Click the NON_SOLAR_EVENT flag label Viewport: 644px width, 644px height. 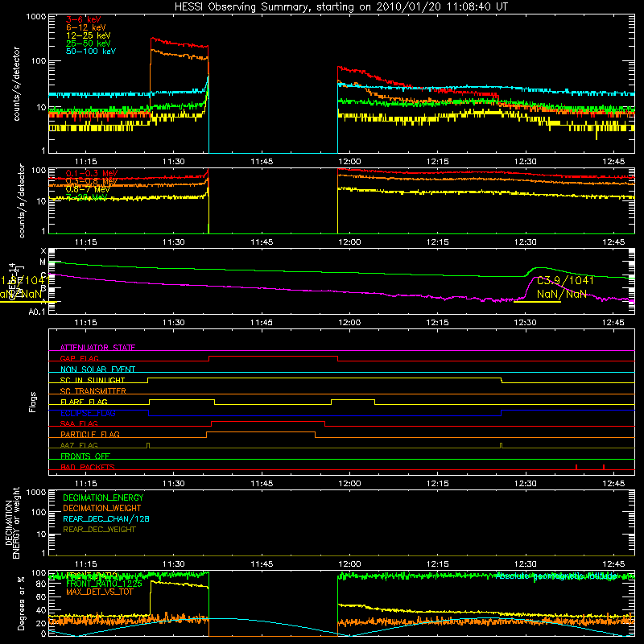click(97, 369)
